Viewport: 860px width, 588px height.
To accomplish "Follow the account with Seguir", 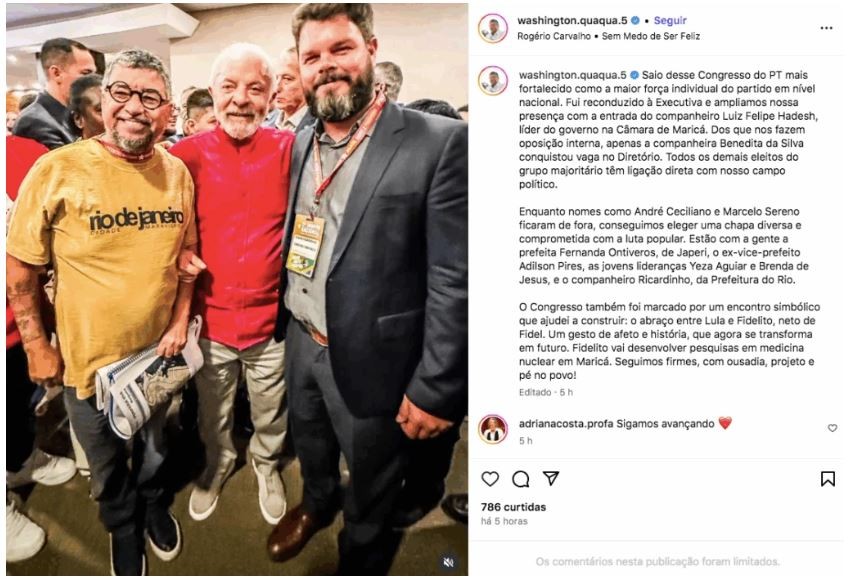I will coord(670,21).
